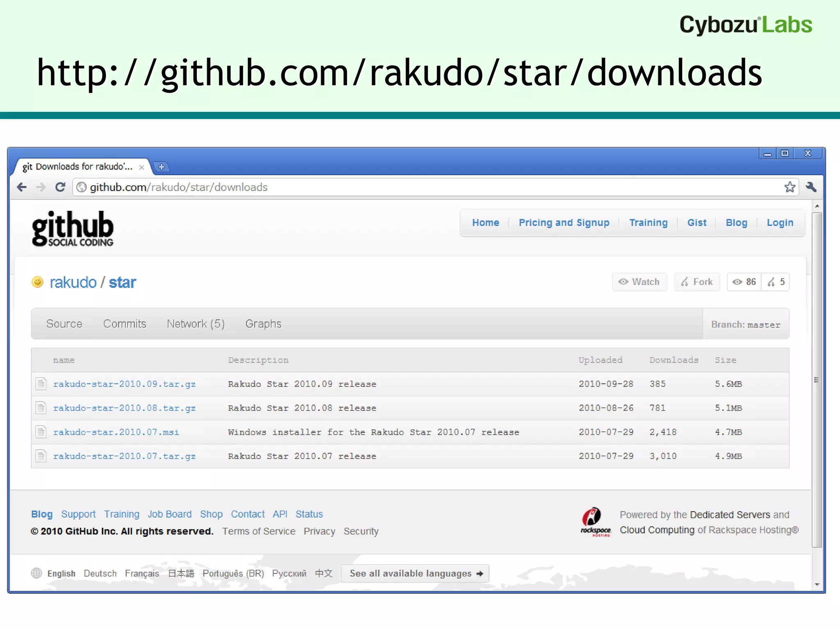
Task: Switch to the Source tab
Action: click(64, 324)
